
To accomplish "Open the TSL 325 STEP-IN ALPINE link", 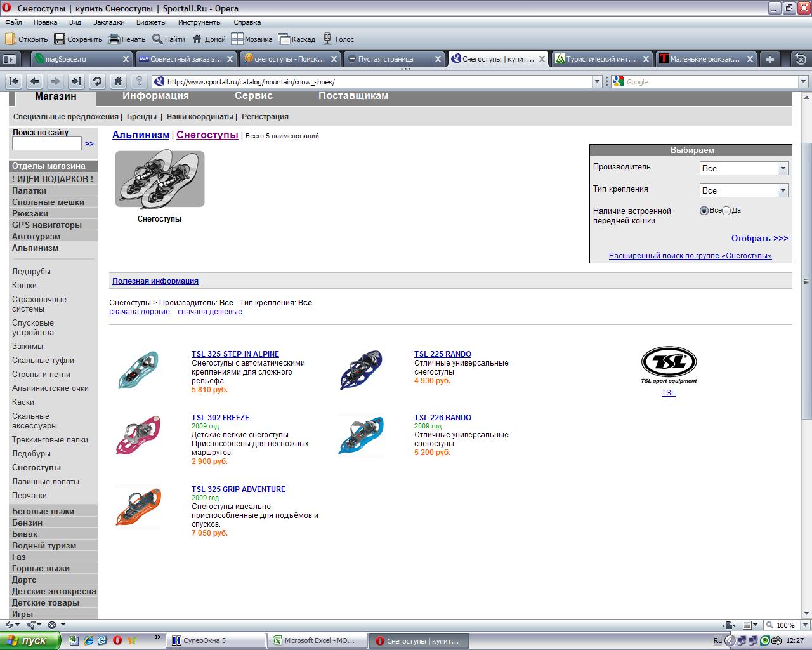I will pyautogui.click(x=235, y=354).
